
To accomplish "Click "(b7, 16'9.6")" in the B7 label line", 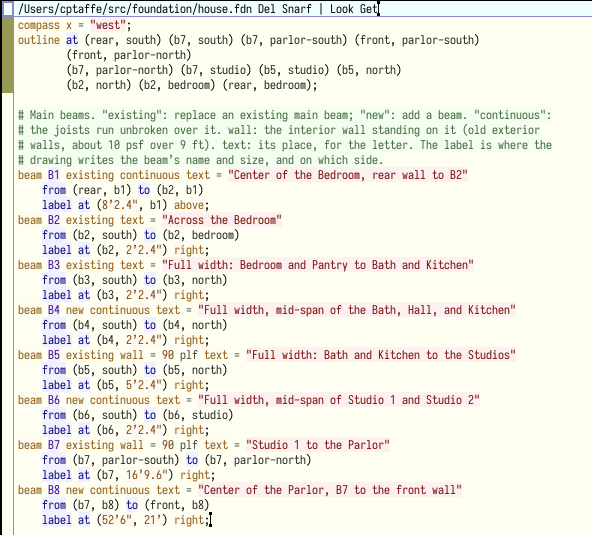I will tap(135, 475).
